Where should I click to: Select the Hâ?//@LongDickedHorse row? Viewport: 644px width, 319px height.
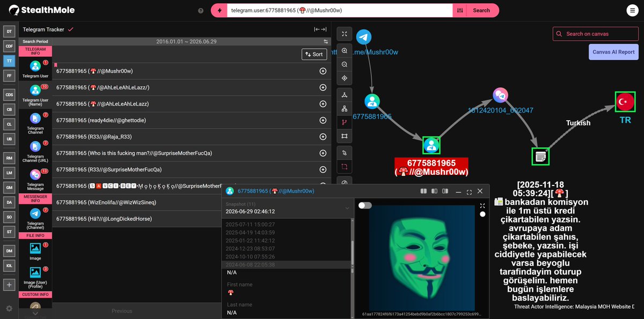[137, 219]
